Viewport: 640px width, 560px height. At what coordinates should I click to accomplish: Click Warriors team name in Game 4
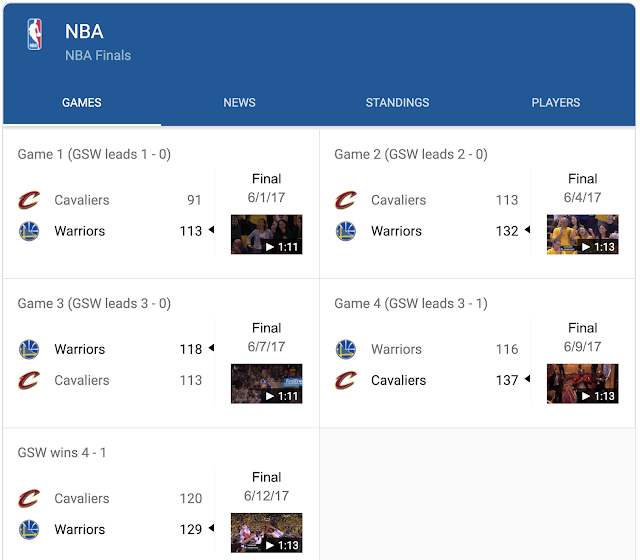click(396, 349)
